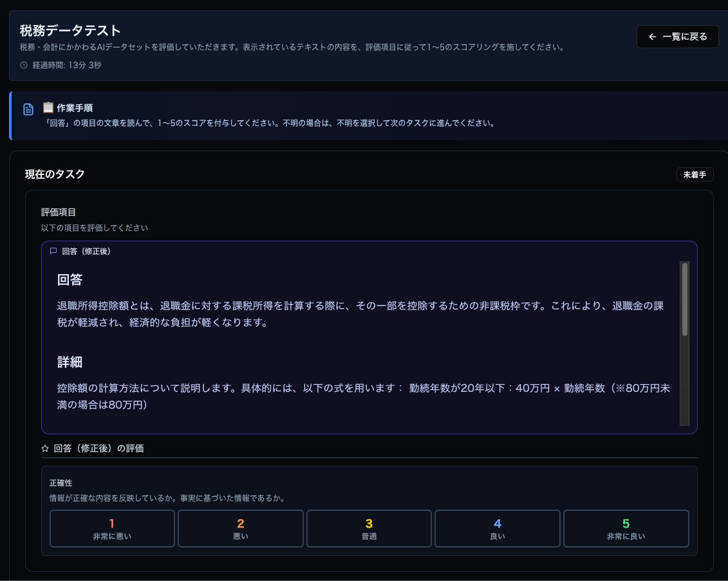This screenshot has width=728, height=581.
Task: Click the speech bubble icon next to 回答（修正後）
Action: [53, 251]
